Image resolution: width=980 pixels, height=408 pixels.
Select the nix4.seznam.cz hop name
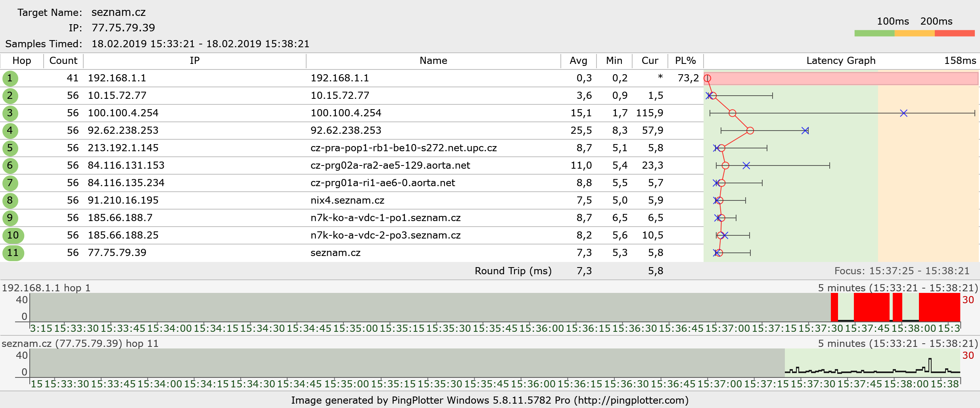pyautogui.click(x=347, y=200)
